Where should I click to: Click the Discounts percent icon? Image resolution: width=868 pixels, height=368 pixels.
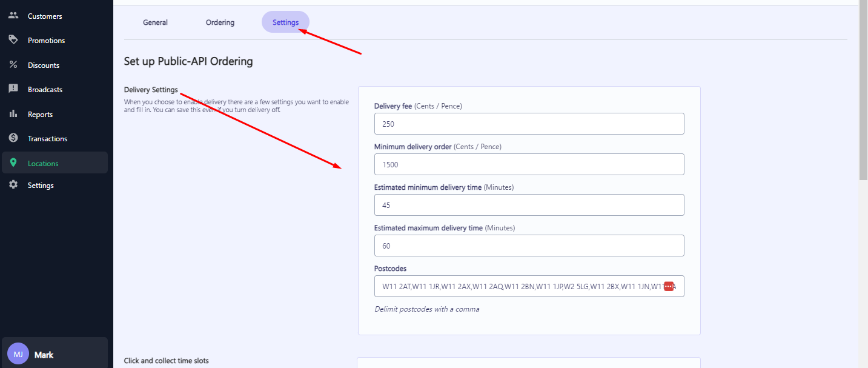(13, 65)
